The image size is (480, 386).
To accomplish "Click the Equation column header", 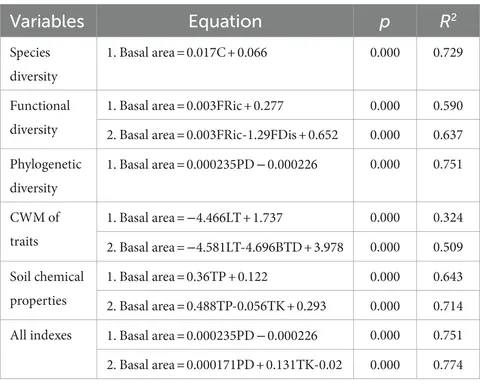I will coord(225,21).
